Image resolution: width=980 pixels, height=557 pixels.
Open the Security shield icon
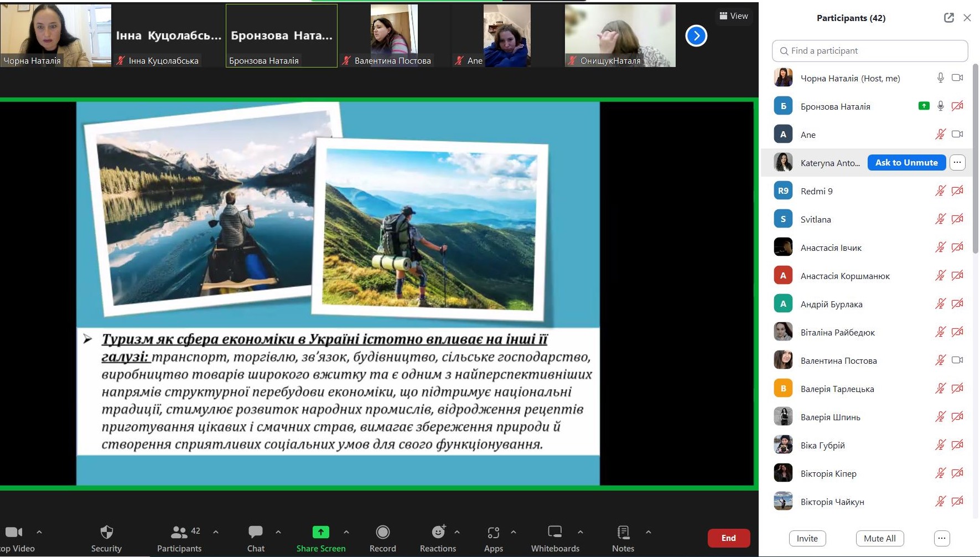click(106, 533)
